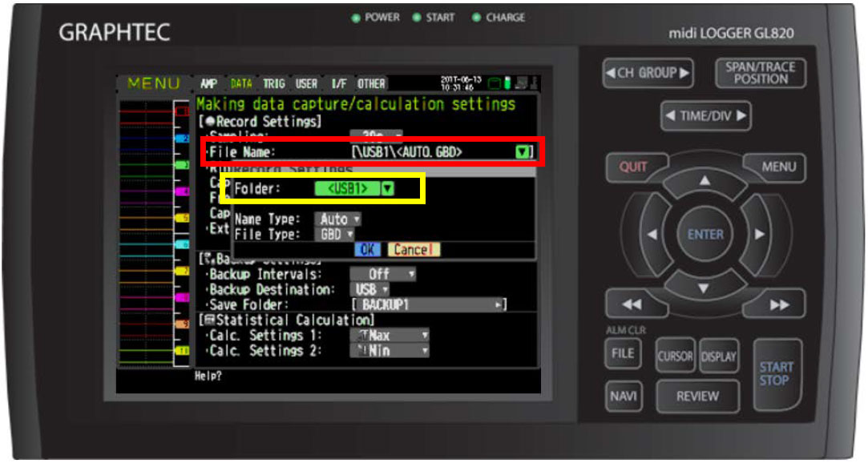Click the QUIT key
The image size is (868, 463).
click(x=634, y=167)
